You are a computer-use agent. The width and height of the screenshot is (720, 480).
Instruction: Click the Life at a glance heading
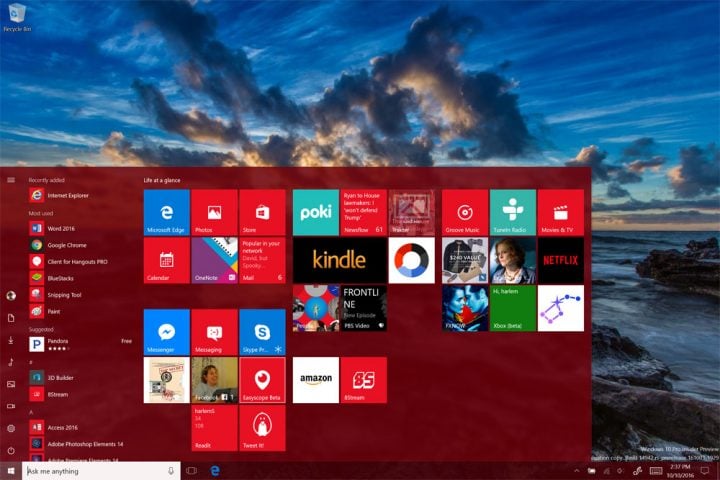(x=162, y=180)
